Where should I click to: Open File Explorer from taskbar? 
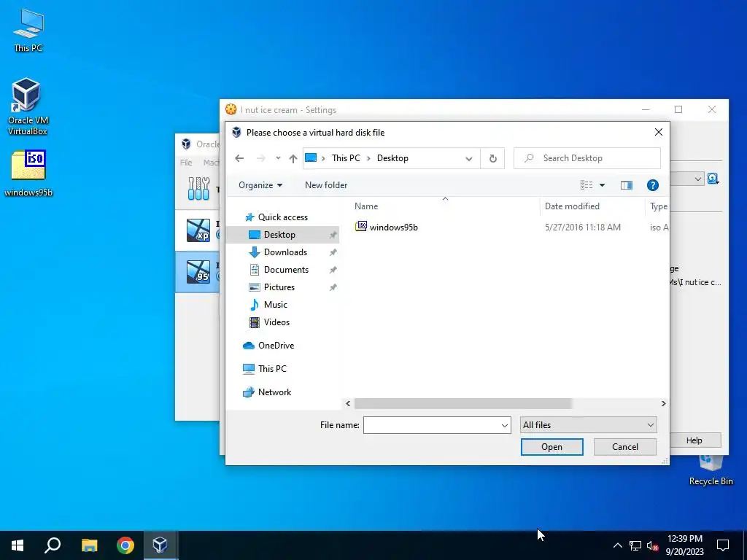[89, 545]
